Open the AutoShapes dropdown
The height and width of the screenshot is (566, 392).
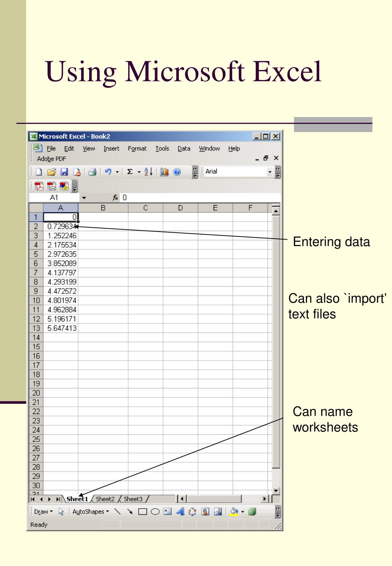(x=91, y=512)
